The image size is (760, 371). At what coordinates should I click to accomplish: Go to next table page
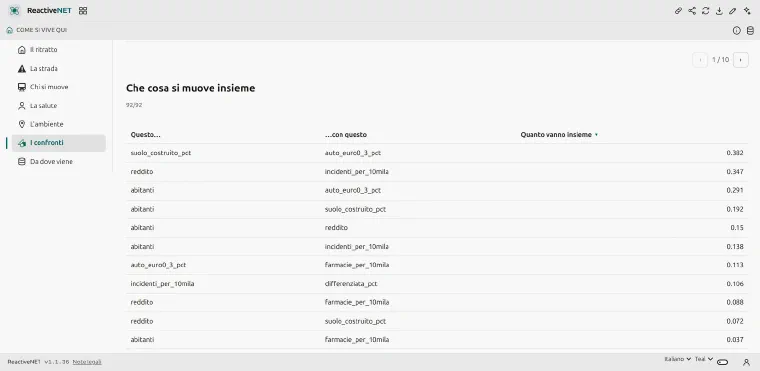click(741, 60)
